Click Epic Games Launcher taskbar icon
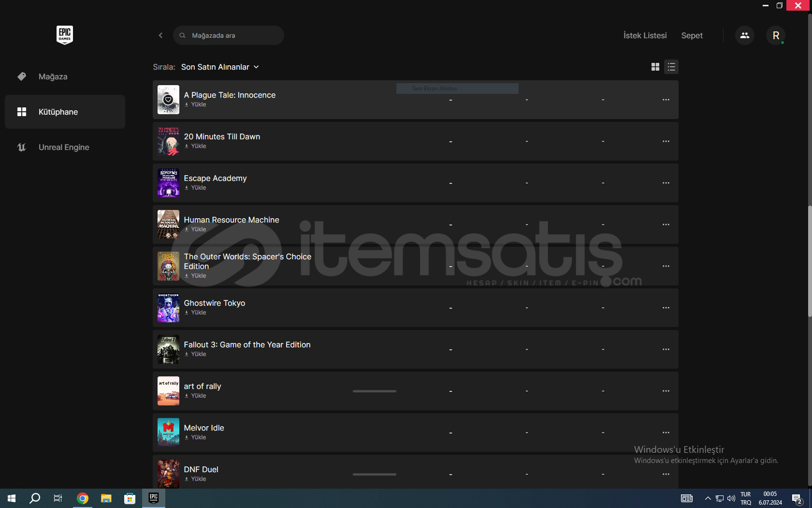 tap(154, 498)
